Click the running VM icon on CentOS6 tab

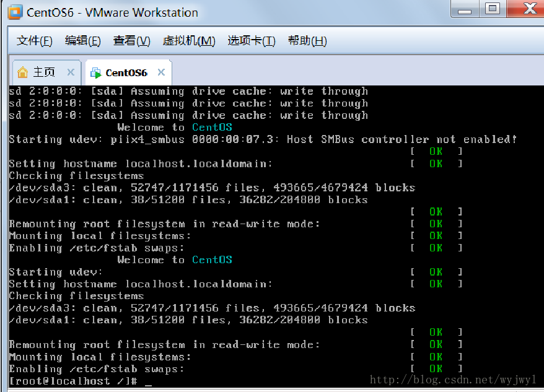tap(95, 72)
